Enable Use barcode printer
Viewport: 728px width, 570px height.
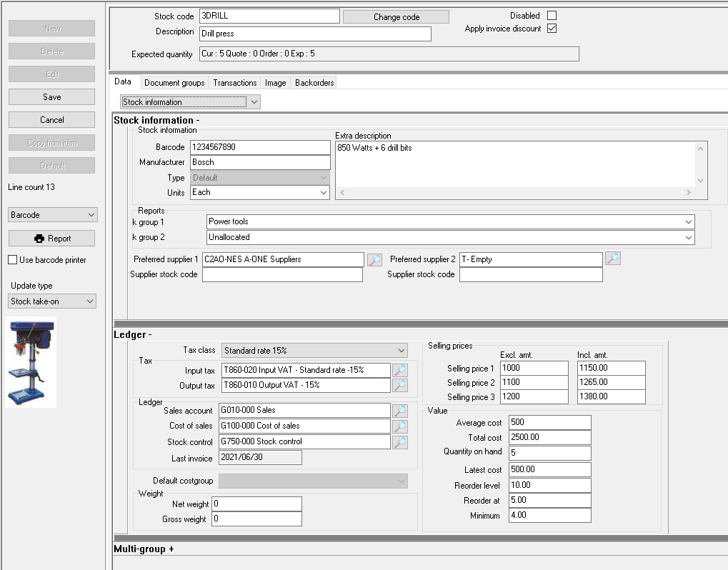11,260
